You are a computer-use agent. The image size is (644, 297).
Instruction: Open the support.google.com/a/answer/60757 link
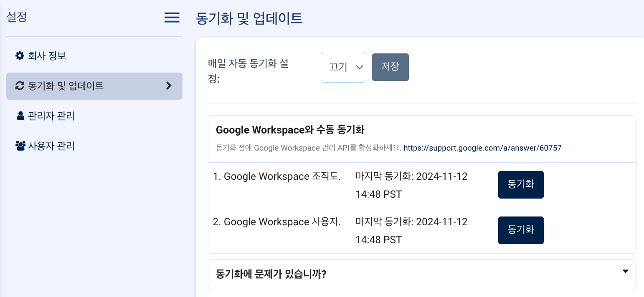482,148
